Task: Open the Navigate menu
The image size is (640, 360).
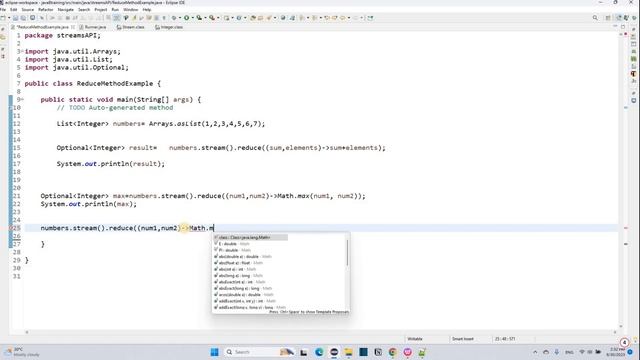Action: coord(65,9)
